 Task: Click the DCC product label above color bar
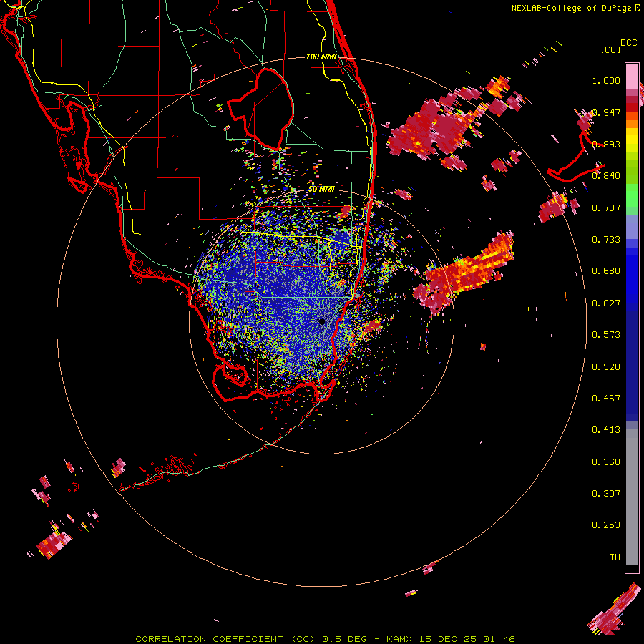point(628,42)
